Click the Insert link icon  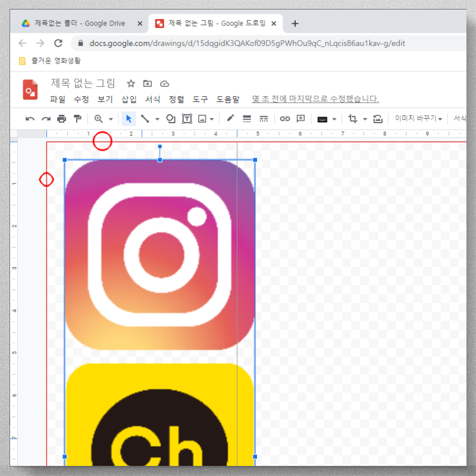[x=285, y=118]
